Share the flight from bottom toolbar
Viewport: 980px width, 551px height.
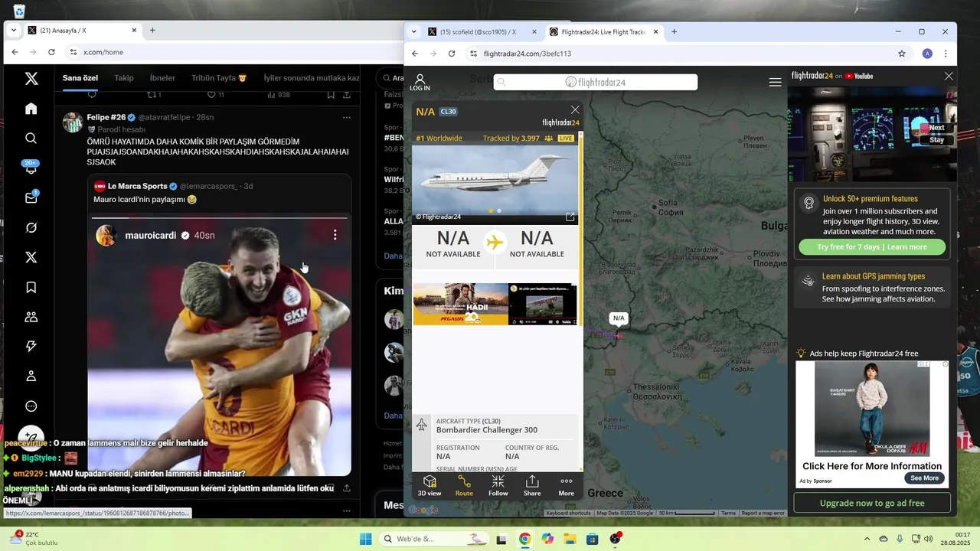tap(532, 485)
